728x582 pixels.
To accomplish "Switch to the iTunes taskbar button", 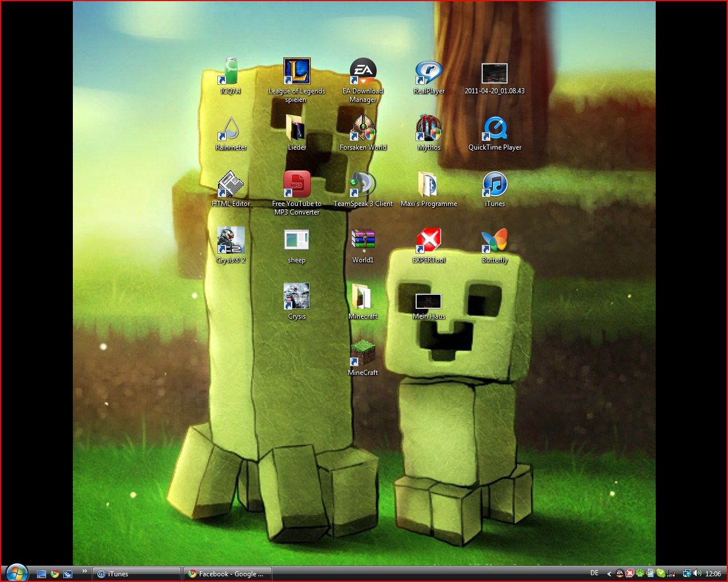I will [137, 573].
